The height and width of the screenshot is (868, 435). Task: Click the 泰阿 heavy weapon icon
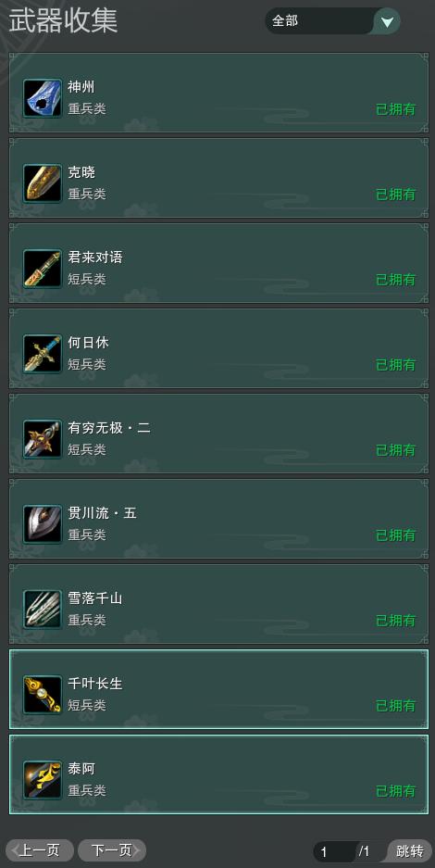coord(43,780)
